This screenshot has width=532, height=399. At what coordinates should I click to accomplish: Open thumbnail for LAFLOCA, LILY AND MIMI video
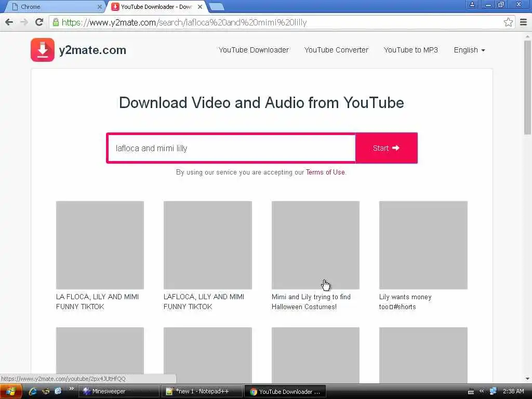click(208, 245)
